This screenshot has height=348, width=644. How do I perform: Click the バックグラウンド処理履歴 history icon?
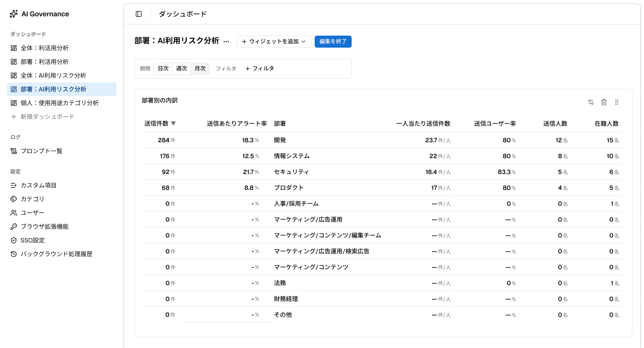(x=14, y=254)
